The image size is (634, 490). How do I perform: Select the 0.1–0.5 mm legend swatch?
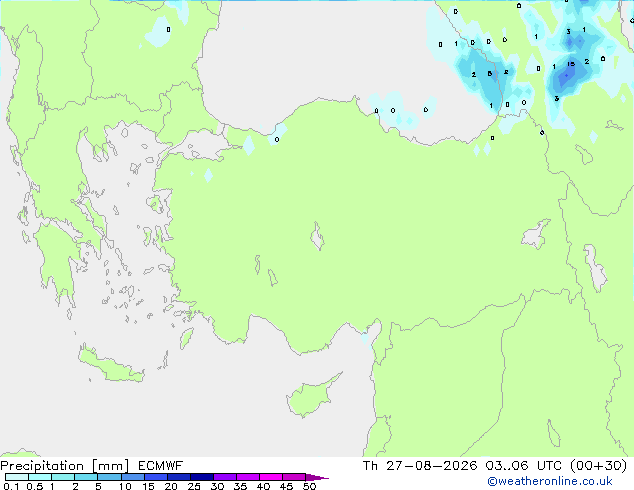(17, 477)
